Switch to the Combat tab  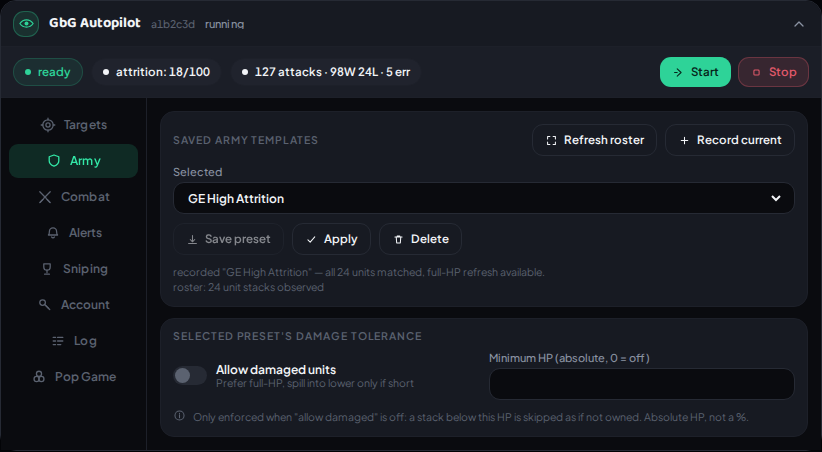pyautogui.click(x=73, y=197)
